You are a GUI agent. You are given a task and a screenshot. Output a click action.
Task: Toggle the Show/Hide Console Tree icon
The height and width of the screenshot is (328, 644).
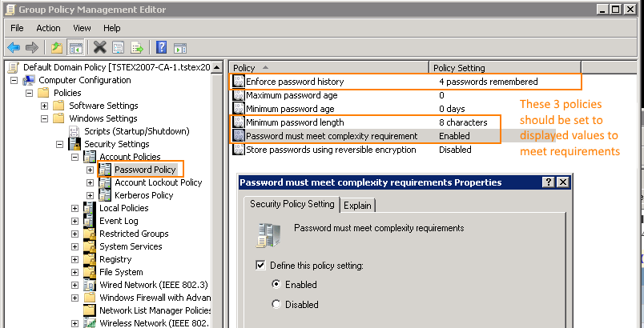pyautogui.click(x=75, y=47)
